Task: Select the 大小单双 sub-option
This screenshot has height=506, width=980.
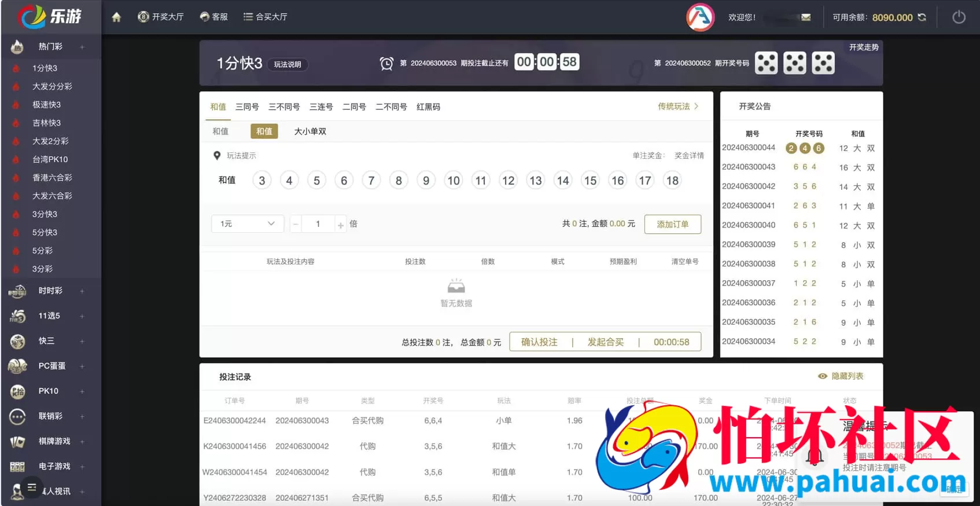Action: click(310, 131)
